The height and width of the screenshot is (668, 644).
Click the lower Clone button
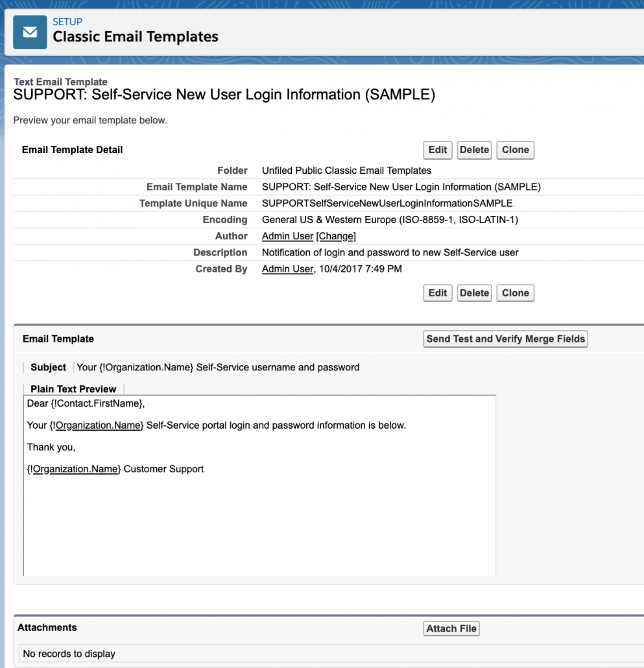pyautogui.click(x=515, y=292)
